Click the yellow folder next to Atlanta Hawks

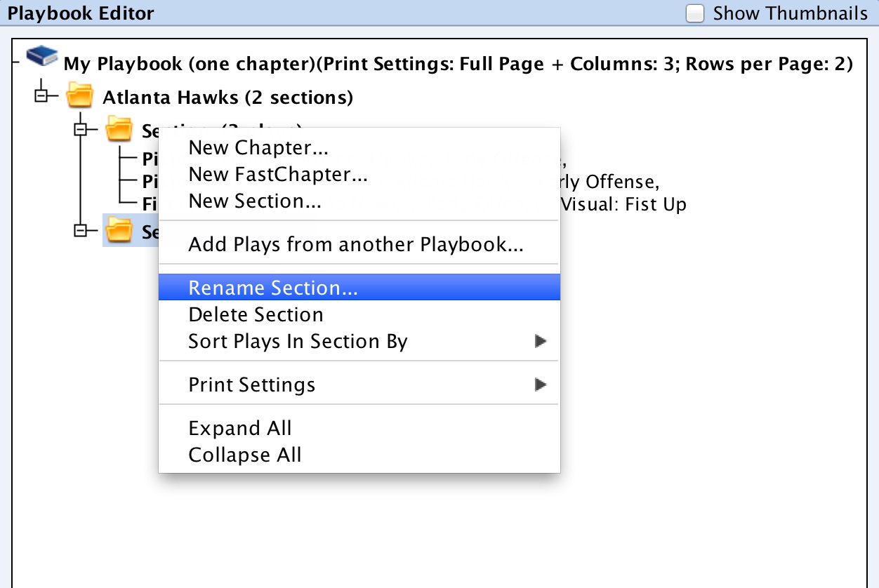(x=80, y=95)
